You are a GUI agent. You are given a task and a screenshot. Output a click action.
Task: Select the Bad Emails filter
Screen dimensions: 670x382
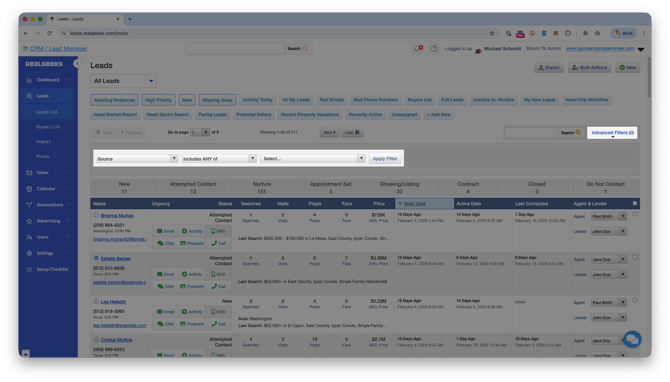coord(332,100)
